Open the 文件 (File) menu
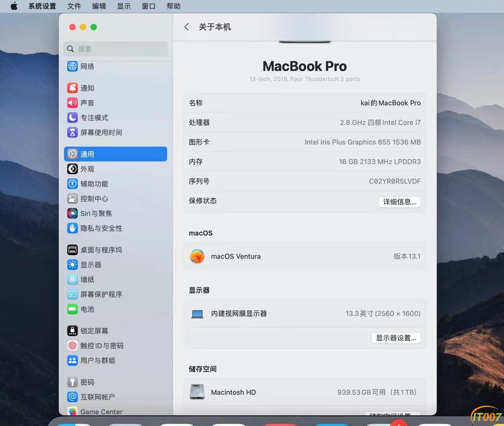504x426 pixels. (74, 6)
